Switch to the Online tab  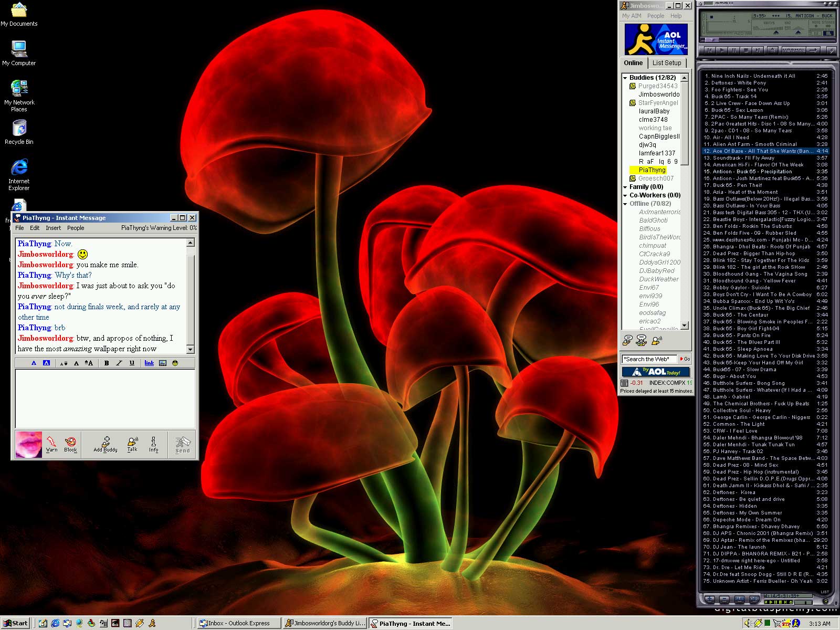(x=633, y=62)
